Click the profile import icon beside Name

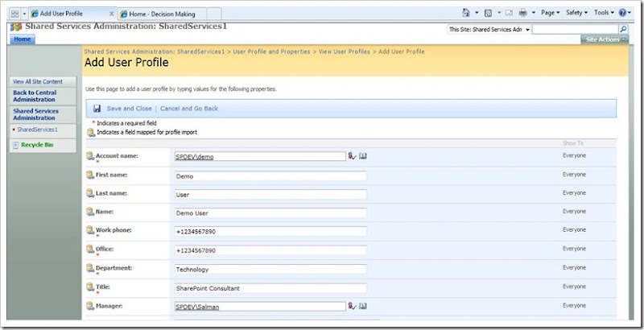click(x=90, y=212)
